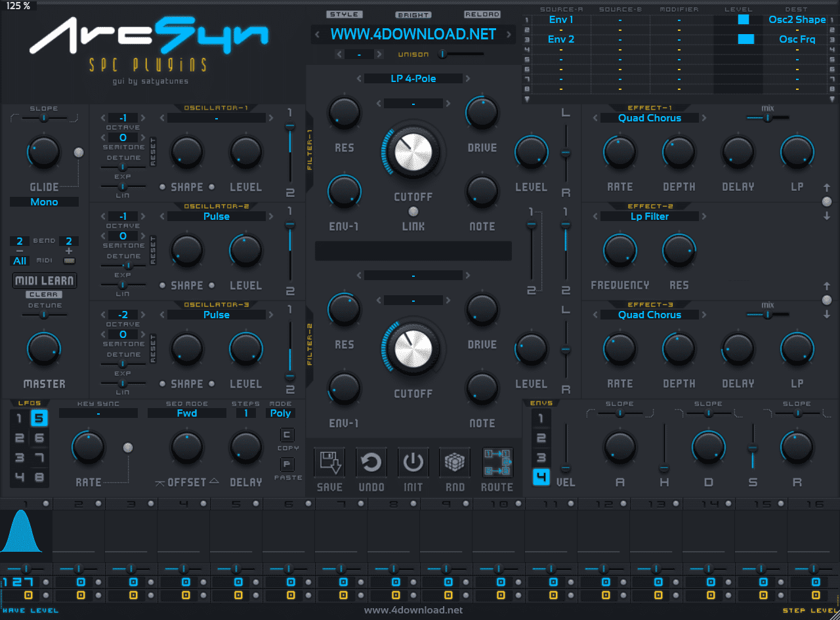This screenshot has height=620, width=840.
Task: Toggle the filter LINK dot
Action: click(413, 211)
